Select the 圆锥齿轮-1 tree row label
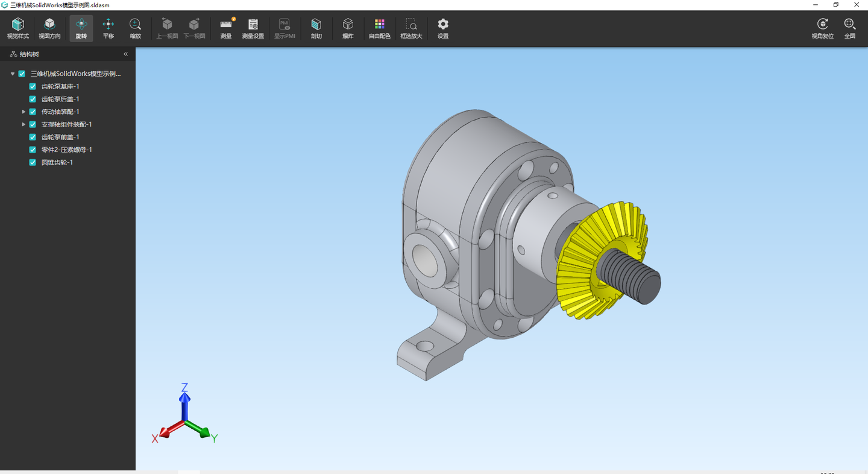Screen dimensions: 868x474 [x=57, y=163]
